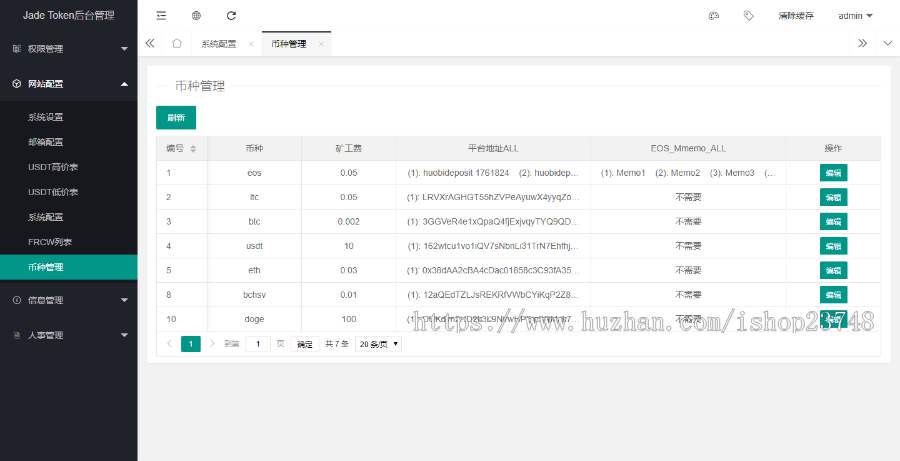Click the eos platform address cell
The height and width of the screenshot is (461, 900).
[x=493, y=173]
